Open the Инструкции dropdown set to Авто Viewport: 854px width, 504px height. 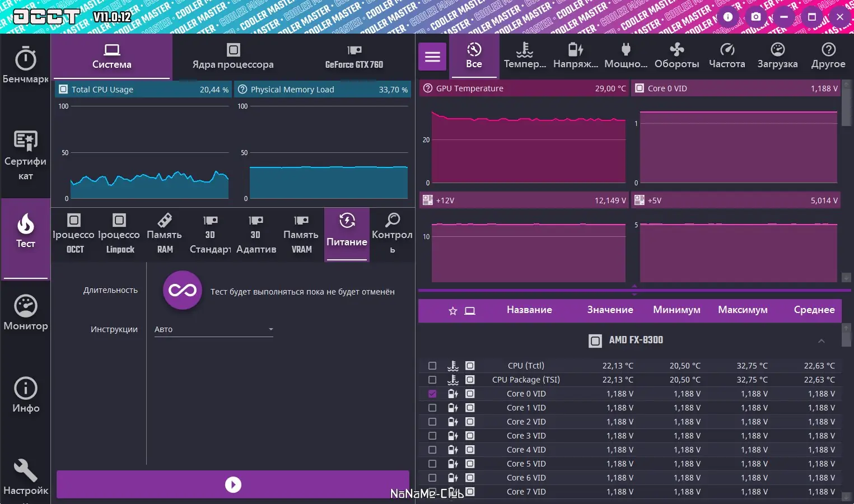coord(214,329)
